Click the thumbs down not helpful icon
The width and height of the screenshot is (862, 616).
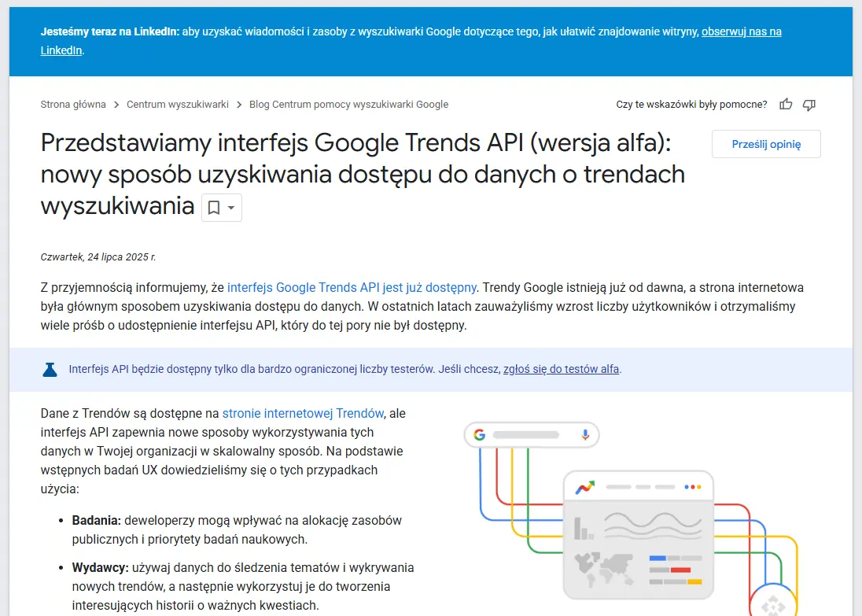[x=809, y=105]
